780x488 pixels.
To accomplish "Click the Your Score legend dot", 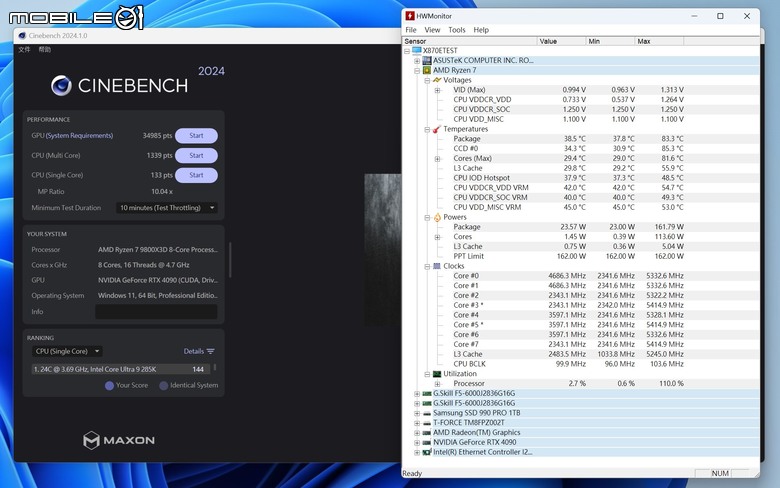I will point(109,386).
